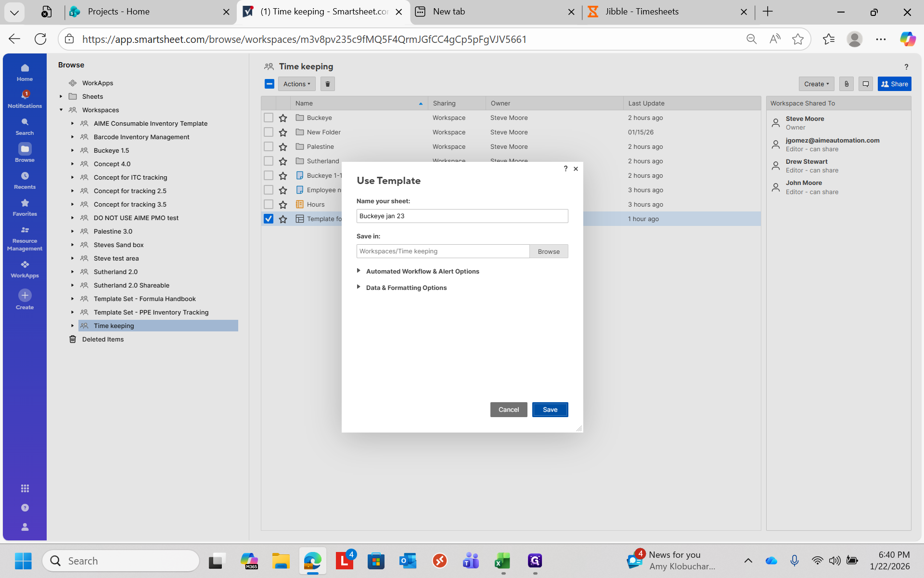Click the Browse button for save location
The width and height of the screenshot is (924, 578).
(549, 251)
